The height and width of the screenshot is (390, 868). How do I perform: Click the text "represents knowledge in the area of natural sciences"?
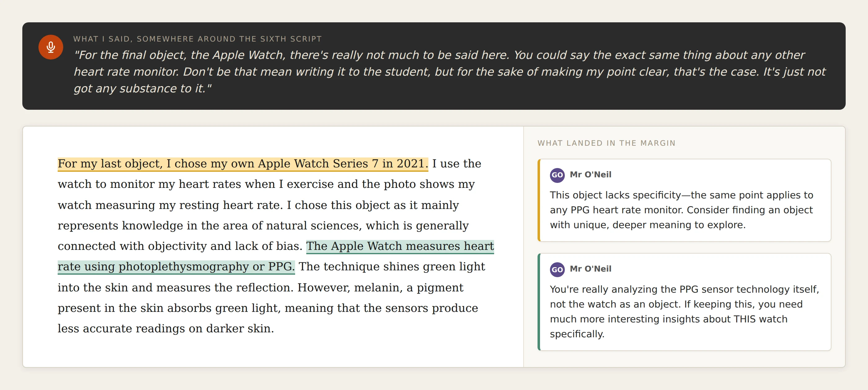(x=210, y=225)
